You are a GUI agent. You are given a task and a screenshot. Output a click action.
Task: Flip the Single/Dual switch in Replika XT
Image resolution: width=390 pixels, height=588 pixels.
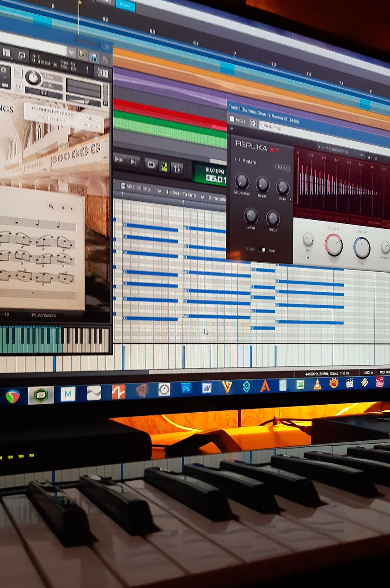click(x=262, y=250)
